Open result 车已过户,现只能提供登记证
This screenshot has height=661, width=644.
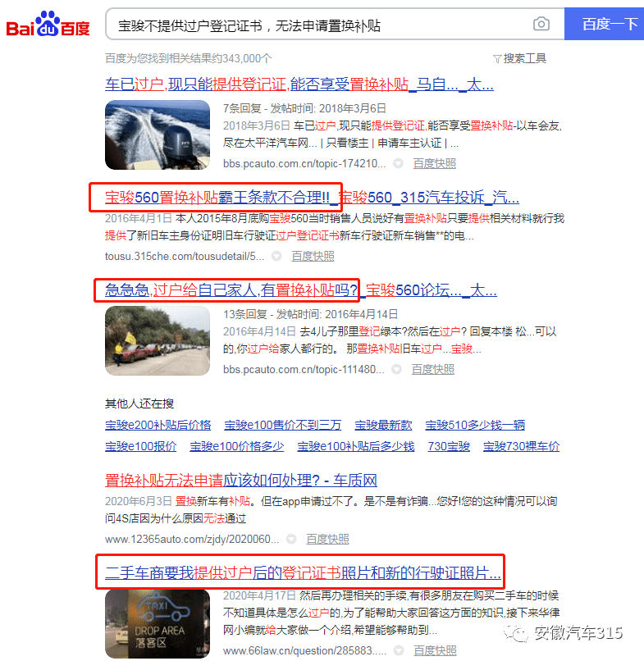pyautogui.click(x=299, y=84)
